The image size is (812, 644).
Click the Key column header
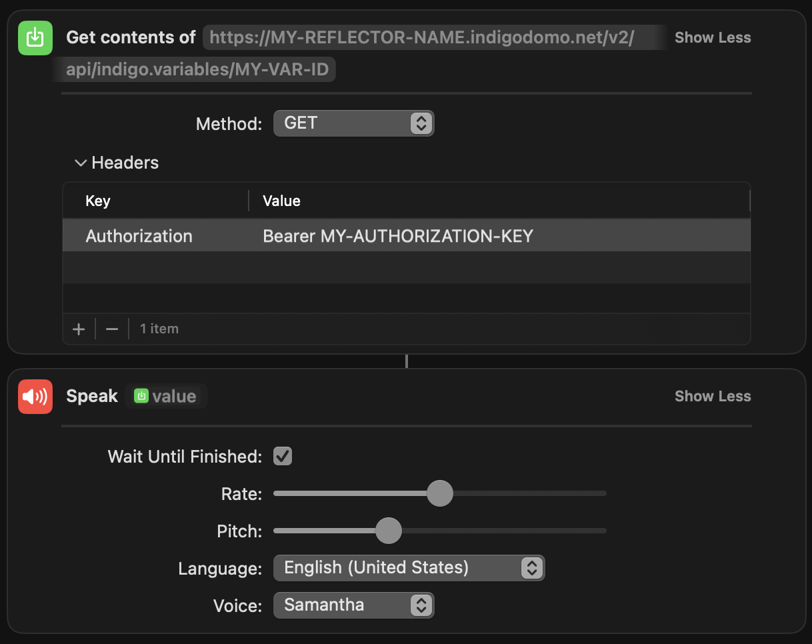point(98,201)
